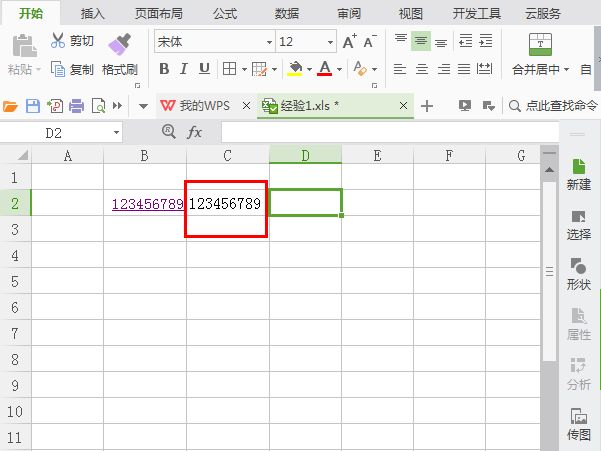
Task: Click the export to PDF icon
Action: click(55, 106)
